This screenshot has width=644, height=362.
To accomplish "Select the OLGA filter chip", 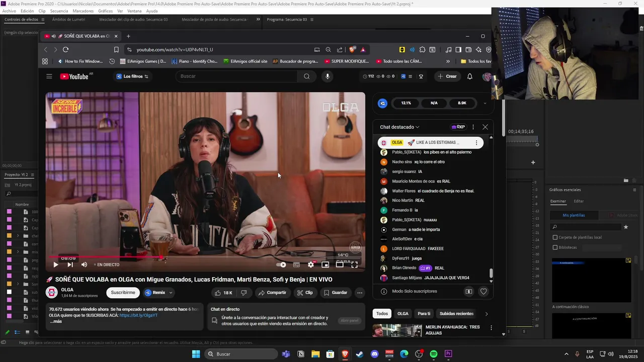I will tap(403, 314).
